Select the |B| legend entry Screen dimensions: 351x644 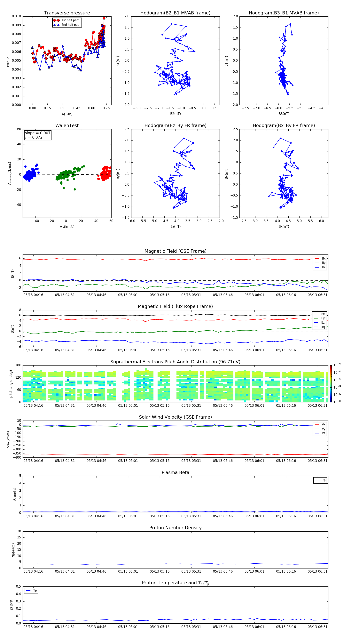click(x=320, y=327)
